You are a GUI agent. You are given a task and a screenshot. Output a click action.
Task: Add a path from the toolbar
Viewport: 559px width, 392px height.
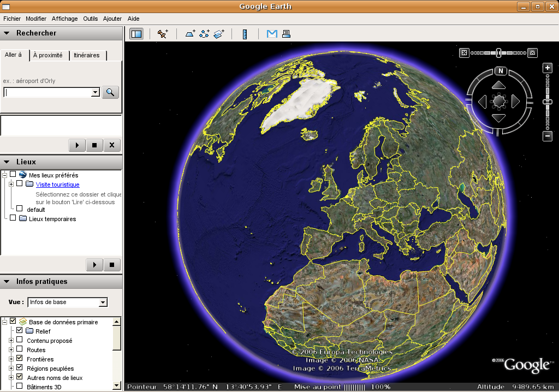(204, 34)
